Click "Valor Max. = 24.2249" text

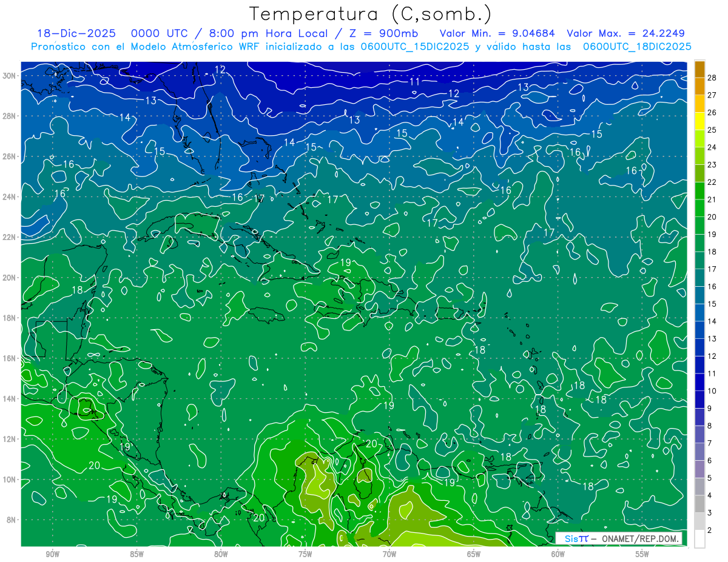[x=625, y=33]
